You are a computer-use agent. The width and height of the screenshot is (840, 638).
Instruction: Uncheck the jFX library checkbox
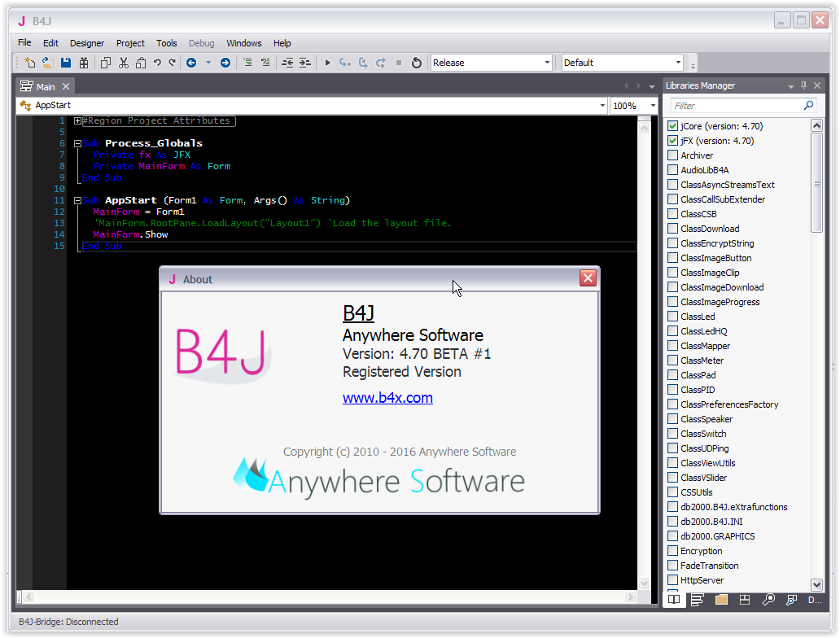tap(673, 140)
